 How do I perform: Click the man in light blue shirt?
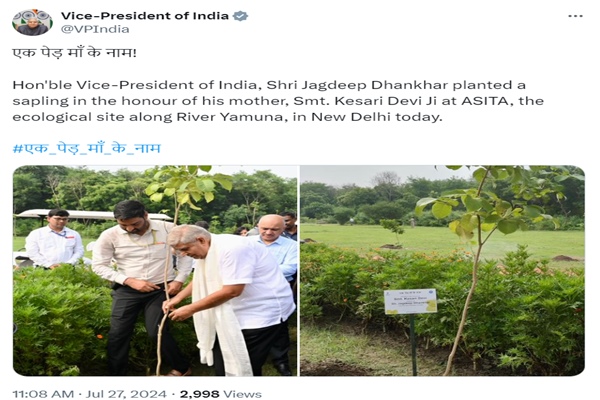click(x=277, y=245)
